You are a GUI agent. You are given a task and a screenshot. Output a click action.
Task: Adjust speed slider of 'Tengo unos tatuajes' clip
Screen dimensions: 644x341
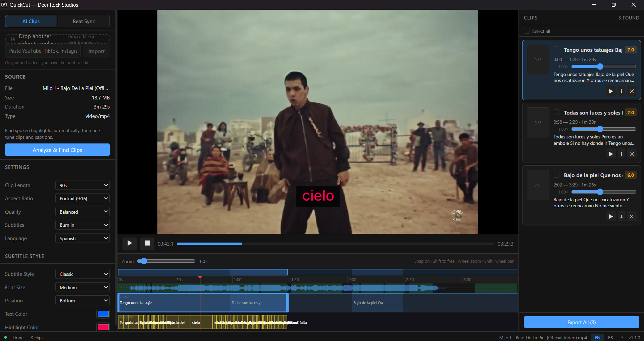604,67
